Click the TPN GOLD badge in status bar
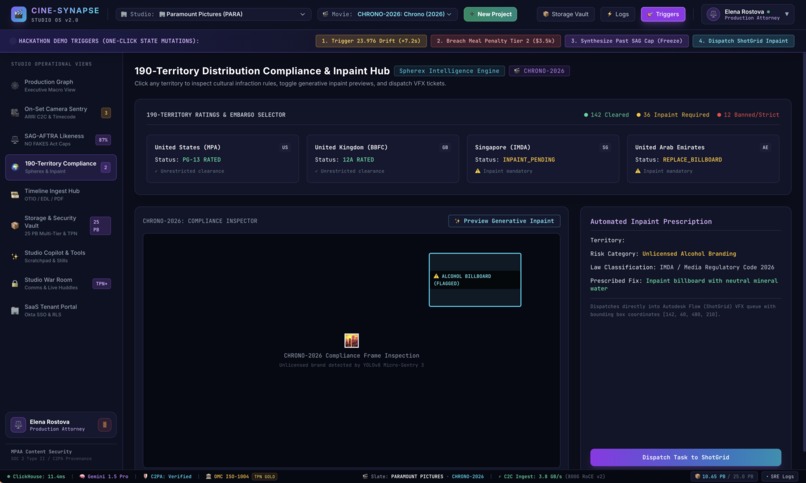The height and width of the screenshot is (483, 806). click(265, 476)
